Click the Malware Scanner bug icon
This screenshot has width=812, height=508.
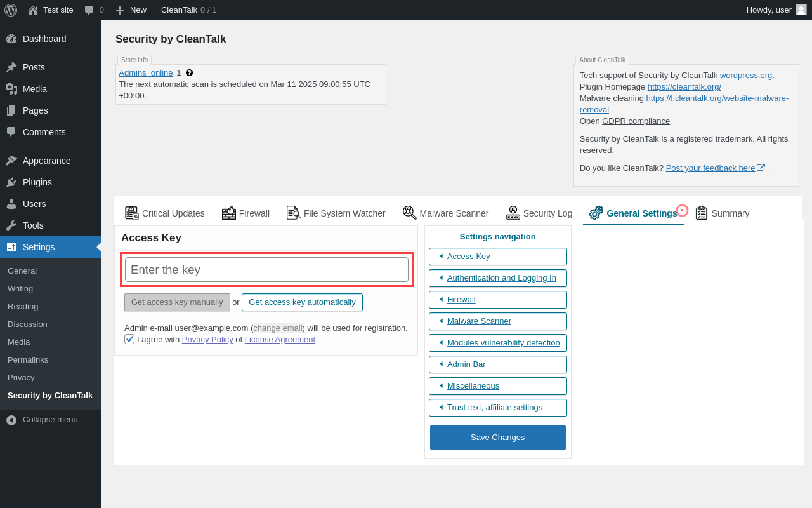(410, 213)
